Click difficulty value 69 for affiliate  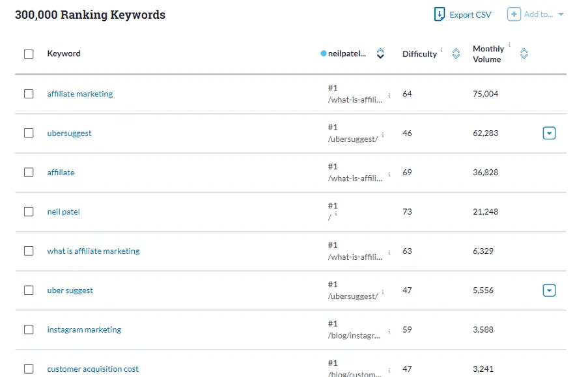(407, 173)
